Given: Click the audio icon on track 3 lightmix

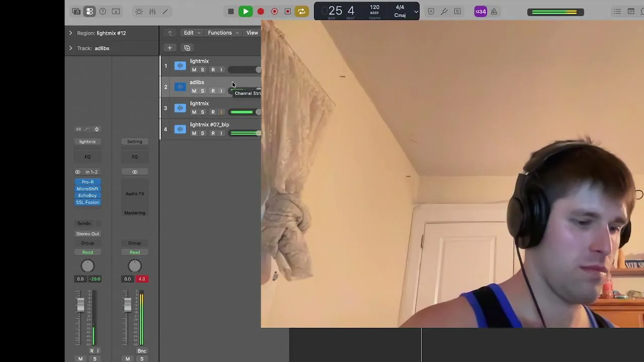Looking at the screenshot, I should 180,108.
